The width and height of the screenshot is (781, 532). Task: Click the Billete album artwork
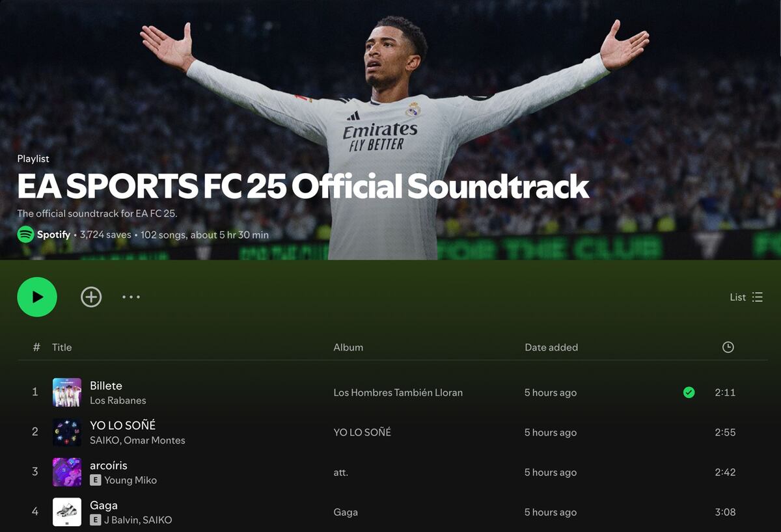tap(67, 392)
